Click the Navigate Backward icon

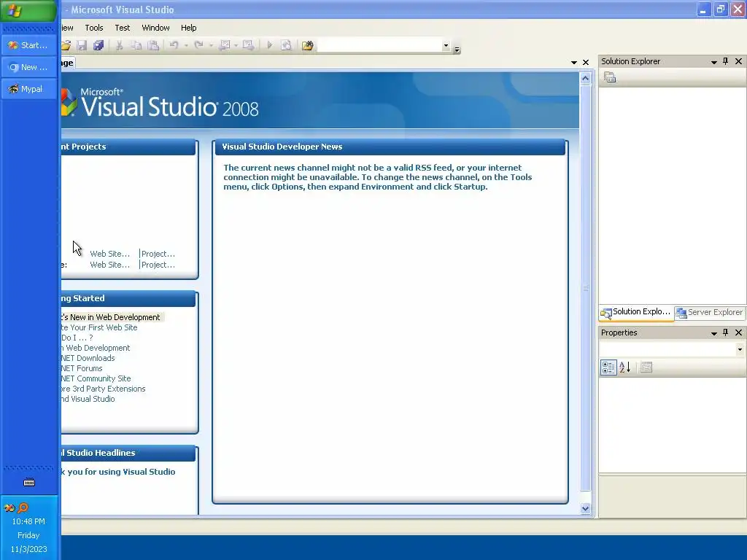point(225,45)
